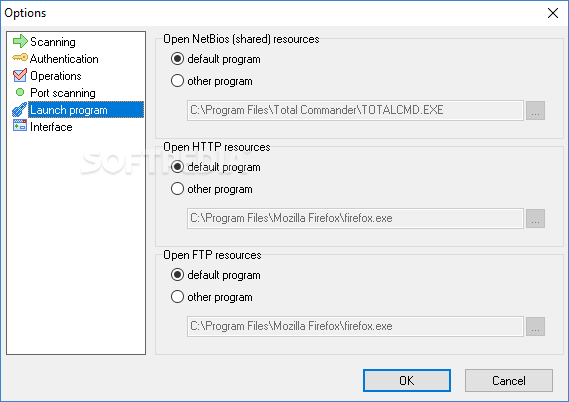Viewport: 569px width, 402px height.
Task: Click the green dot Port scanning icon
Action: 20,92
